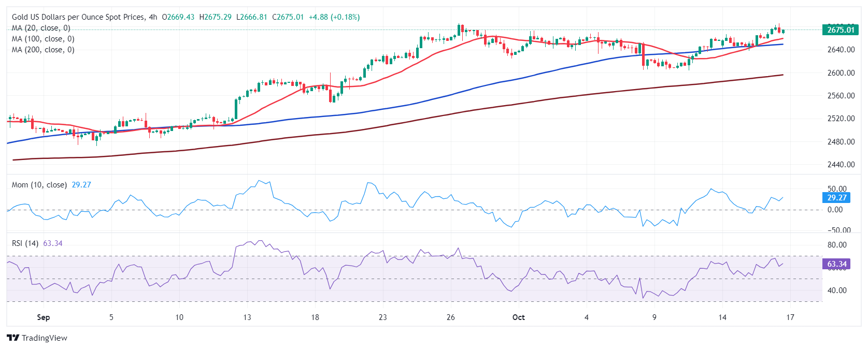Viewport: 868px width, 349px height.
Task: Select the Mom (10, close) indicator label
Action: (x=39, y=185)
